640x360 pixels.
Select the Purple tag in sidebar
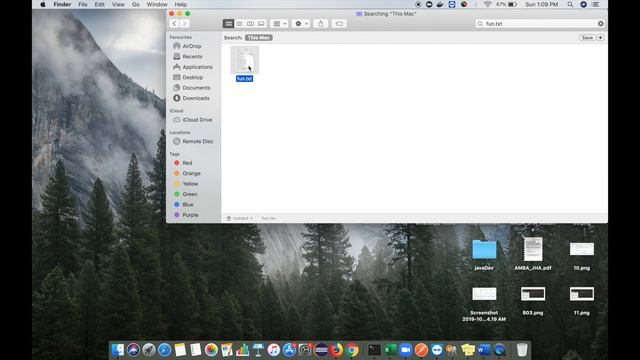pyautogui.click(x=190, y=215)
